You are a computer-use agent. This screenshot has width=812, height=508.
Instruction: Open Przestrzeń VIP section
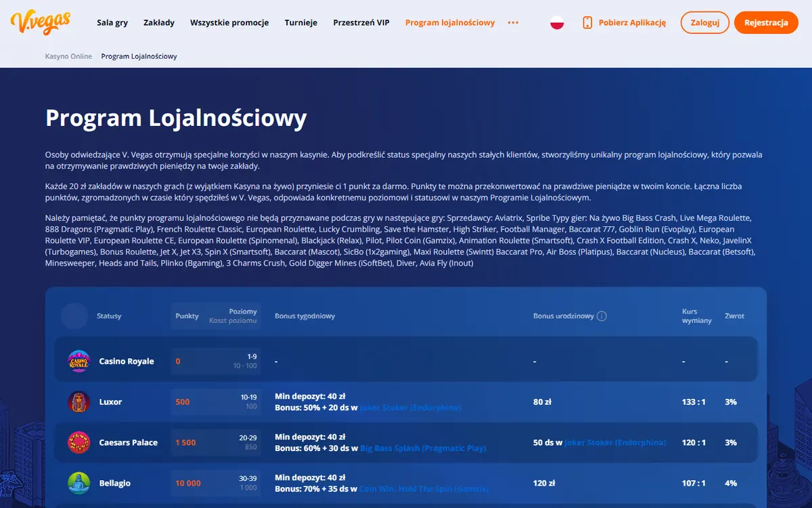[361, 22]
